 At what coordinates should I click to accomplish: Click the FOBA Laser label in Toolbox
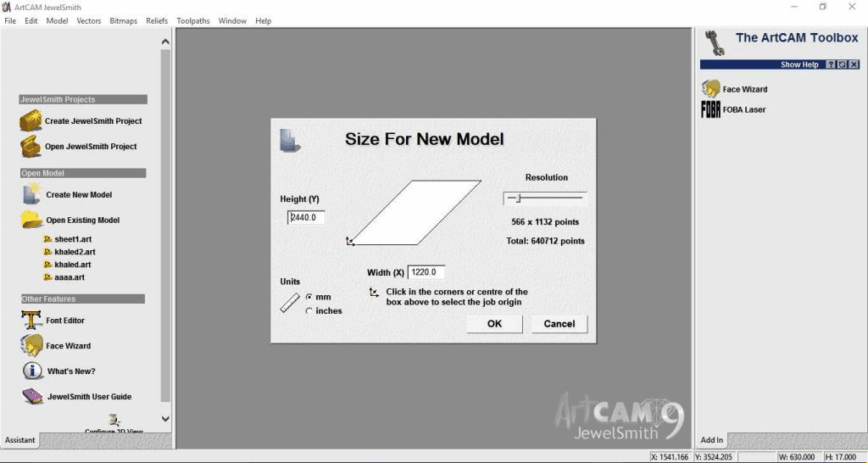[744, 109]
